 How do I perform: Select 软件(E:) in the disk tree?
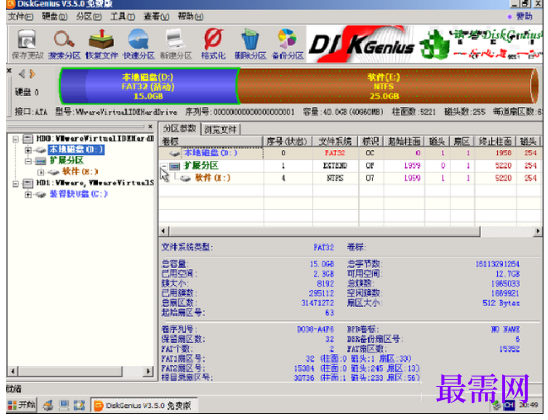(80, 172)
